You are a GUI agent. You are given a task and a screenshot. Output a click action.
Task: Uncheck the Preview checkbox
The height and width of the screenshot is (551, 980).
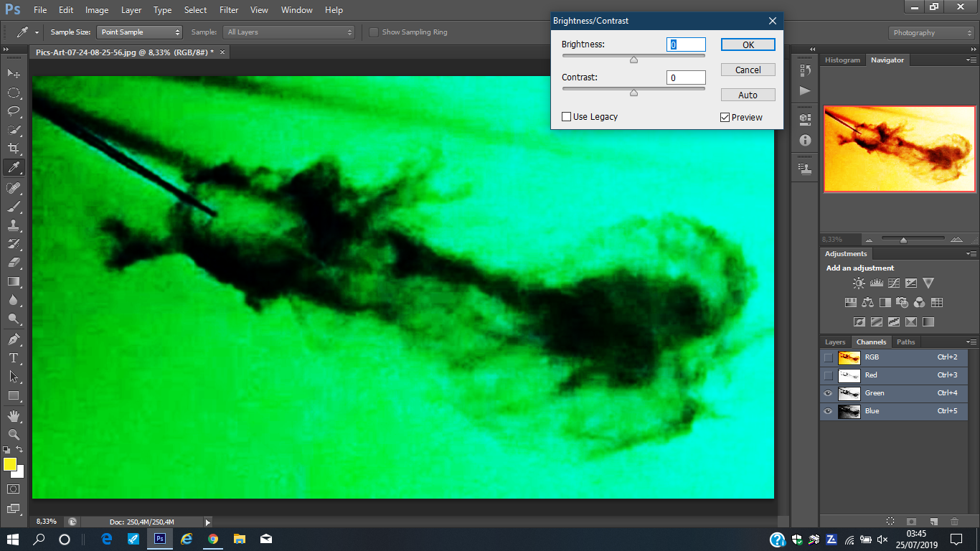(x=725, y=118)
